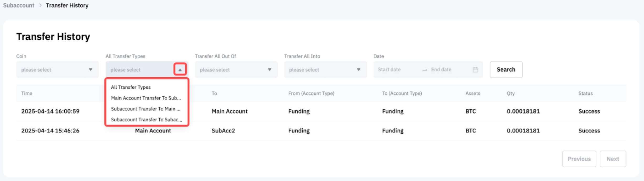Select All Transfer Types option
This screenshot has width=644, height=181.
131,87
